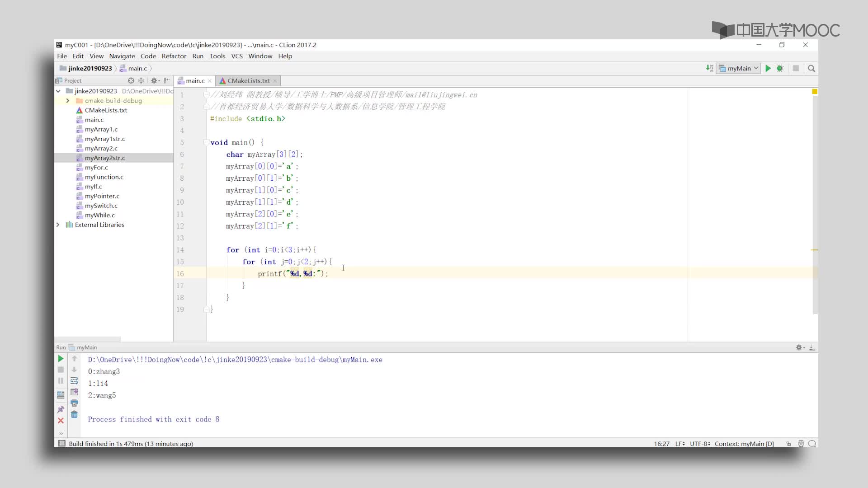The image size is (868, 488).
Task: Open the Tools menu
Action: click(217, 56)
